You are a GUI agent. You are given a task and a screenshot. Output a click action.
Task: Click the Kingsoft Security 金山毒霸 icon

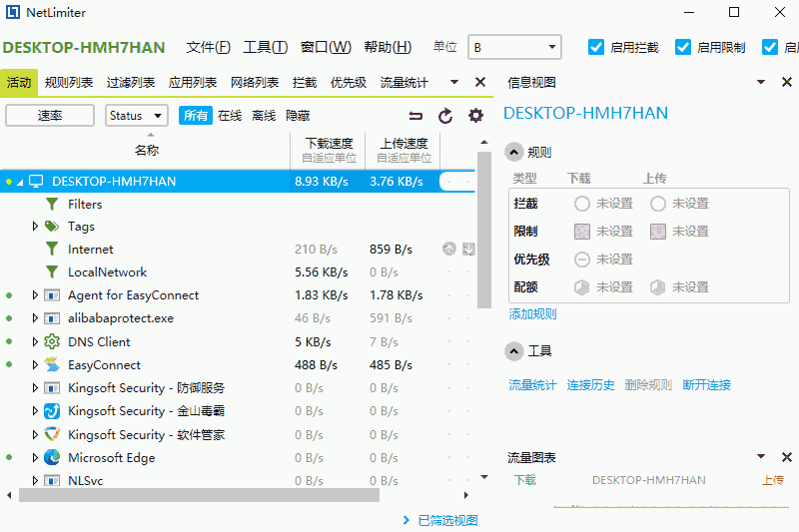(52, 411)
